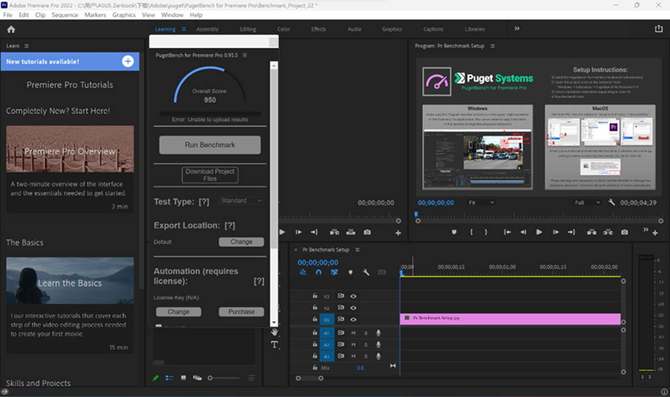Go to In point in Program monitor
Viewport: 670px width, 397px height.
click(507, 232)
